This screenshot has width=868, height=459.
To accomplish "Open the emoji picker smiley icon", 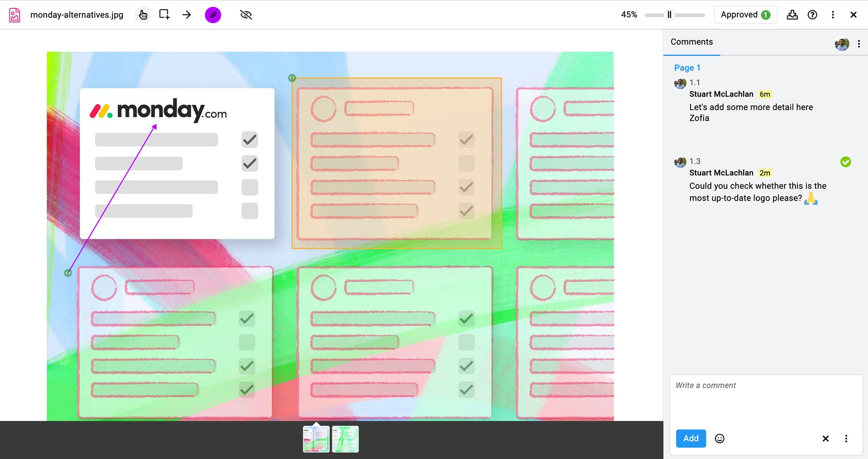I will tap(720, 439).
